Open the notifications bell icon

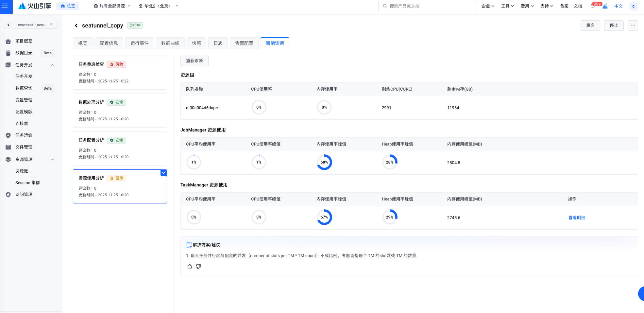coord(593,6)
